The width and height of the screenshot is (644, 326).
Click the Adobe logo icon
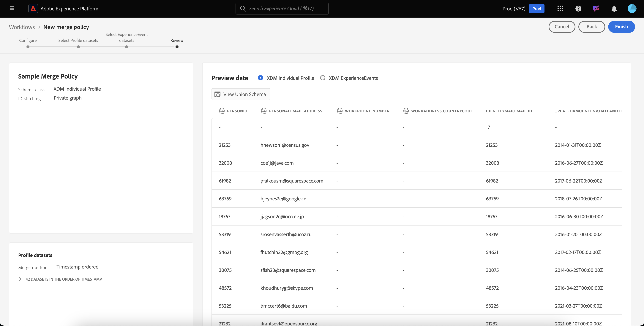[x=33, y=9]
